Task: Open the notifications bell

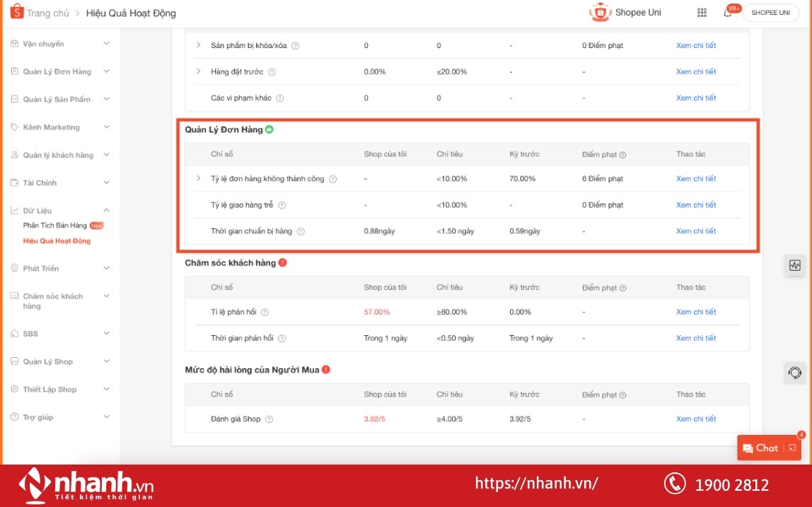Action: click(x=728, y=13)
